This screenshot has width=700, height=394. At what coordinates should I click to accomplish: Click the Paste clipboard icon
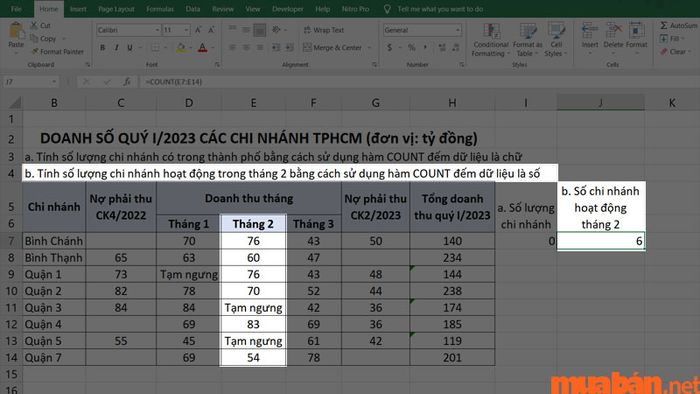[16, 31]
